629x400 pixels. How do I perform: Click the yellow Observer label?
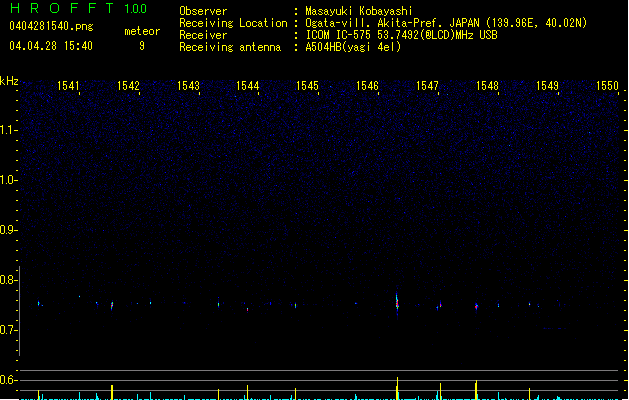coord(205,11)
